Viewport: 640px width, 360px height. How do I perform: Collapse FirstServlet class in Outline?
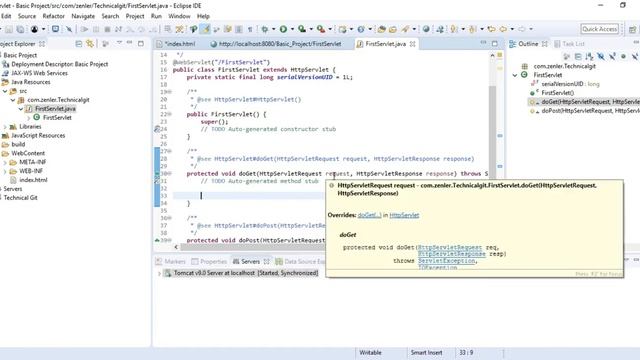(x=515, y=75)
